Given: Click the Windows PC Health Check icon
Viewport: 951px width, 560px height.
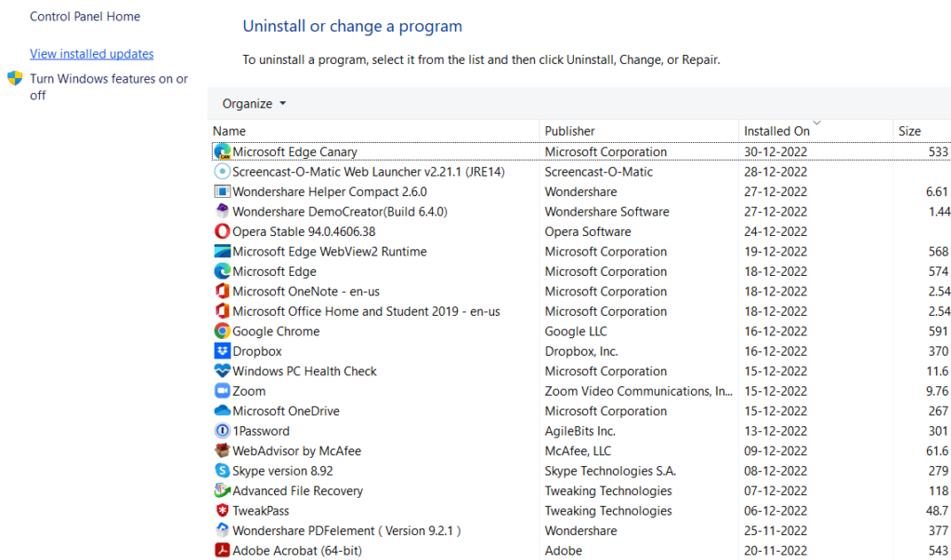Looking at the screenshot, I should (x=223, y=371).
